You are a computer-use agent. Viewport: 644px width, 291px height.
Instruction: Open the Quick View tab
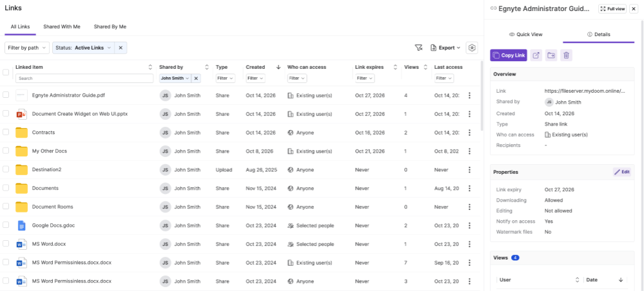[526, 35]
